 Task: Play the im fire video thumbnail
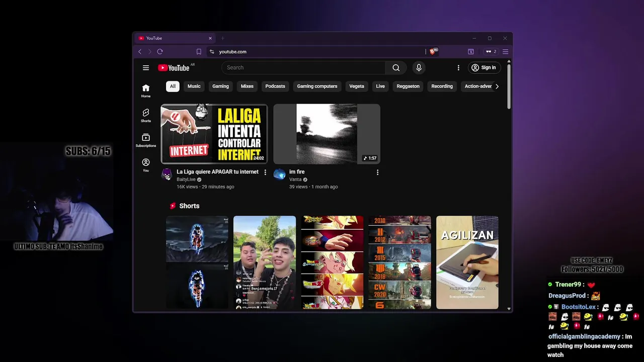[x=327, y=134]
